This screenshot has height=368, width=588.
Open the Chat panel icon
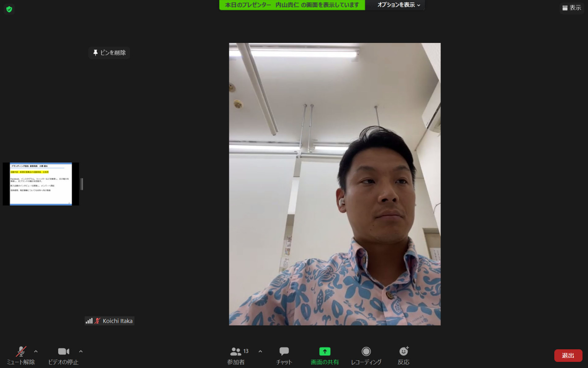click(x=284, y=352)
